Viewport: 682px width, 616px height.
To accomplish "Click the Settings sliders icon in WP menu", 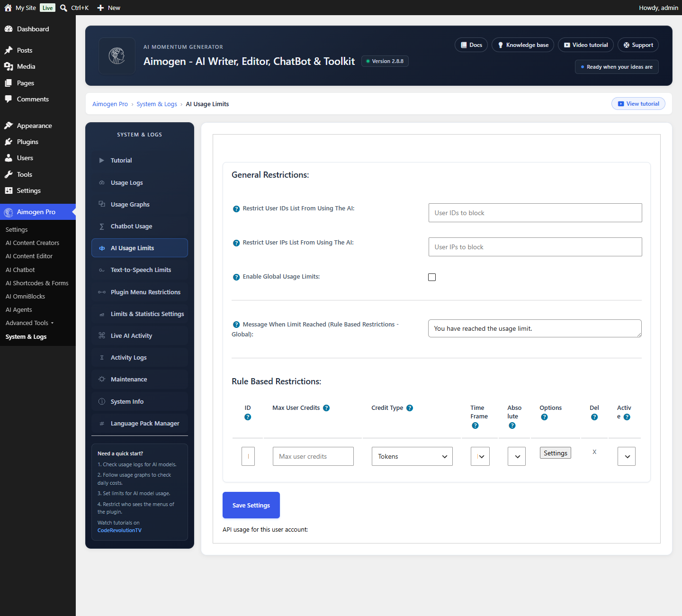I will point(9,190).
